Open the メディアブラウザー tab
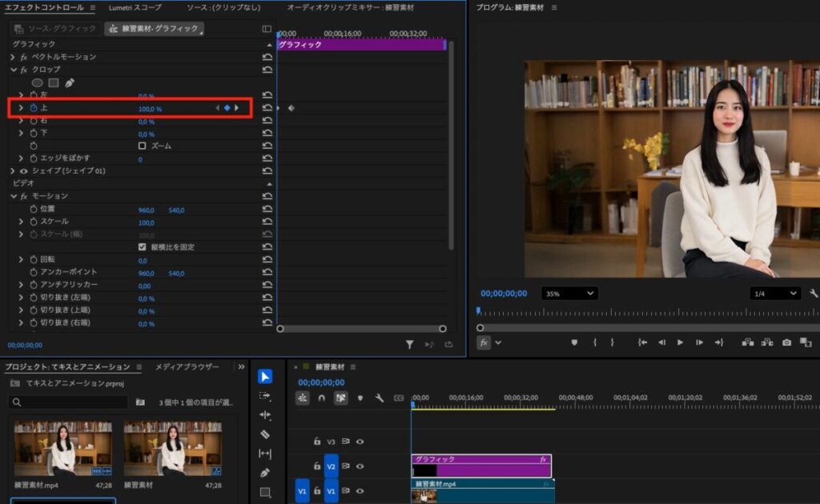Image resolution: width=820 pixels, height=504 pixels. [187, 367]
